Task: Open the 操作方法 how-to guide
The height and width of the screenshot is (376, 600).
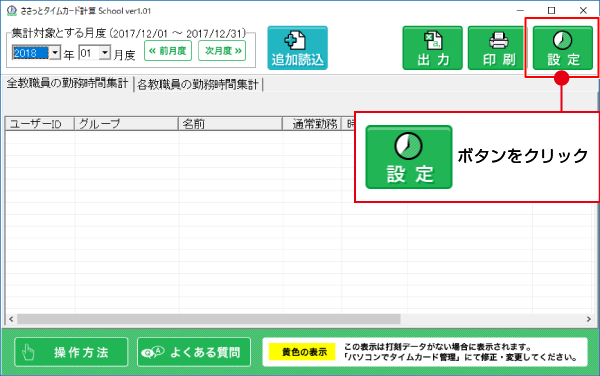Action: tap(71, 352)
